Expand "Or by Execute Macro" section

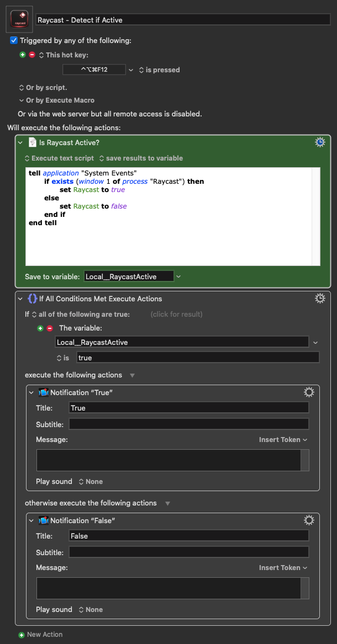pyautogui.click(x=57, y=100)
